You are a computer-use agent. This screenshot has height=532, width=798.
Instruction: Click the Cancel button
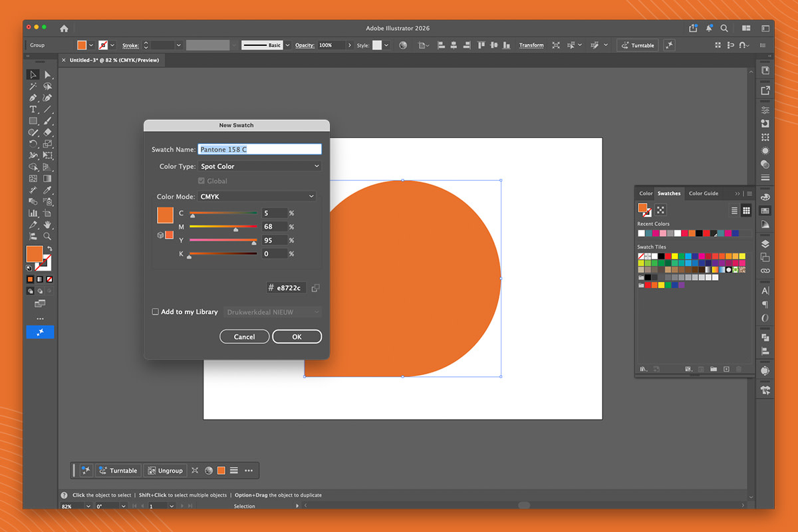pos(244,336)
